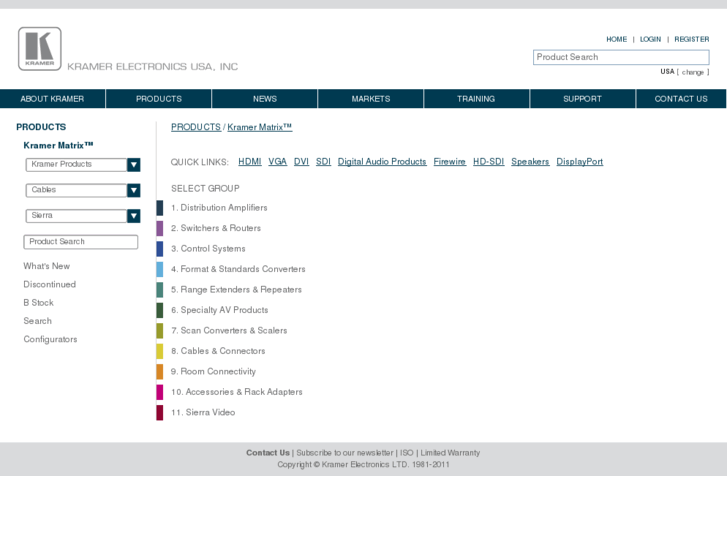Image resolution: width=727 pixels, height=545 pixels.
Task: Click magenta swatch beside Accessories & Rack Adapters
Action: 159,392
